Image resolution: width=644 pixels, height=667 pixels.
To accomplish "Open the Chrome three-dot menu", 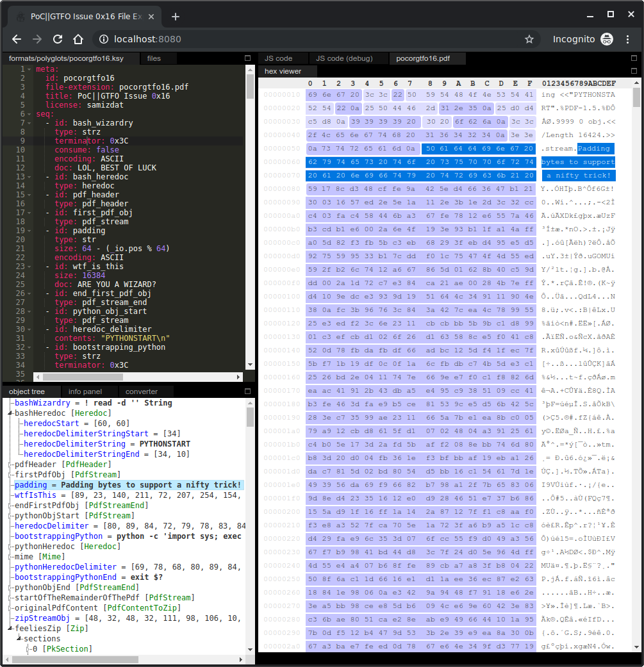I will tap(627, 39).
